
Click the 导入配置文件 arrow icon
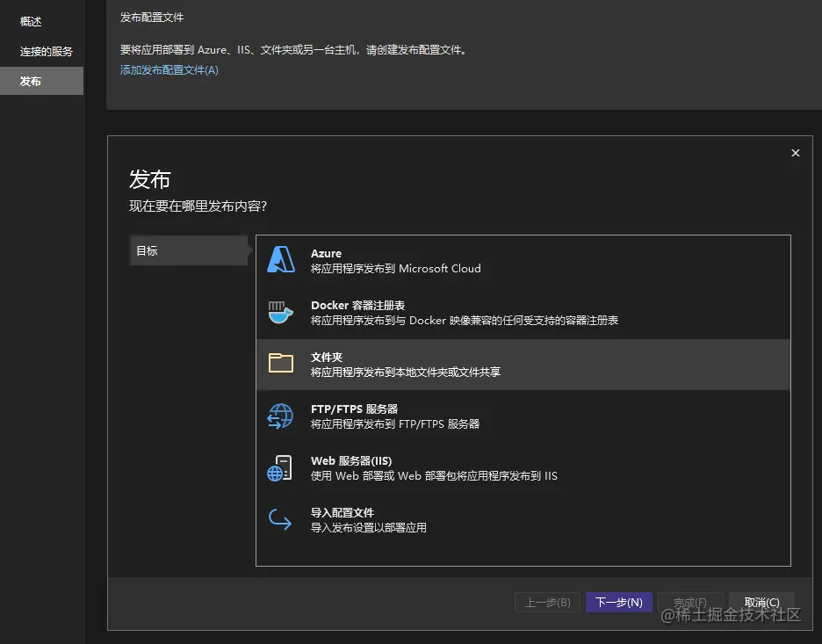(281, 519)
